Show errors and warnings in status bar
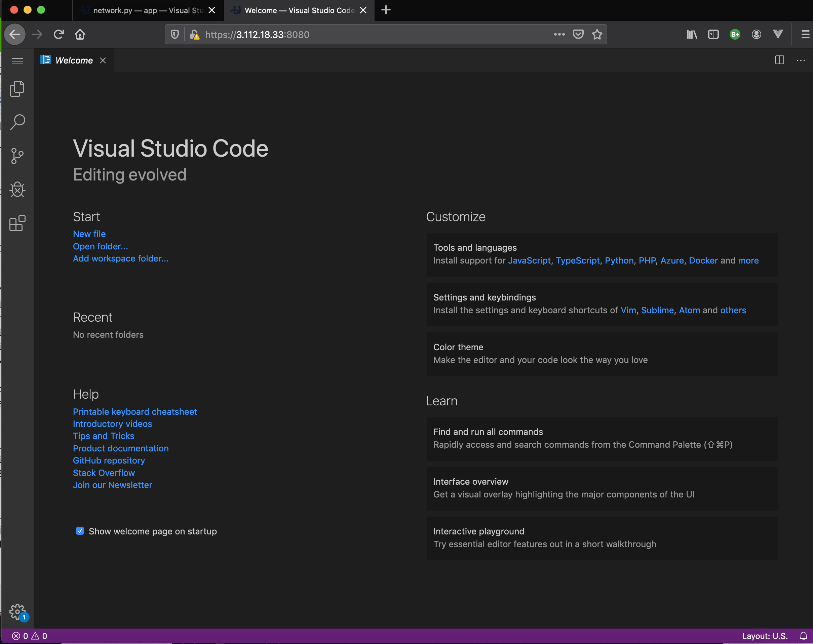 (x=29, y=636)
